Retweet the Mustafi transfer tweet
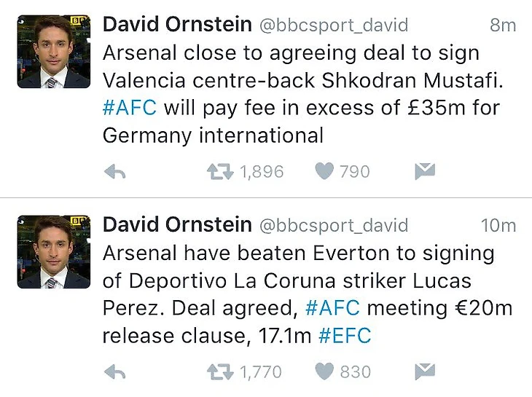Screen dimensions: 532x397 coord(219,172)
